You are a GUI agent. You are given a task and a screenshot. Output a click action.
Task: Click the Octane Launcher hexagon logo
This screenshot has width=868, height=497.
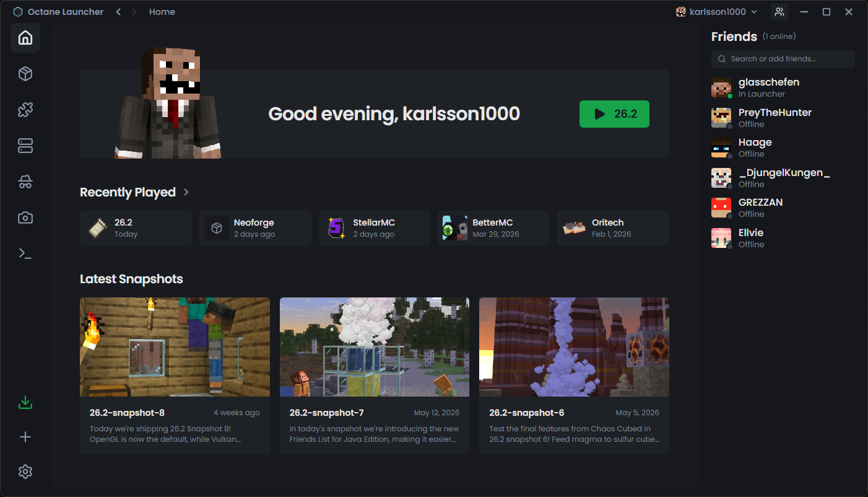click(18, 12)
